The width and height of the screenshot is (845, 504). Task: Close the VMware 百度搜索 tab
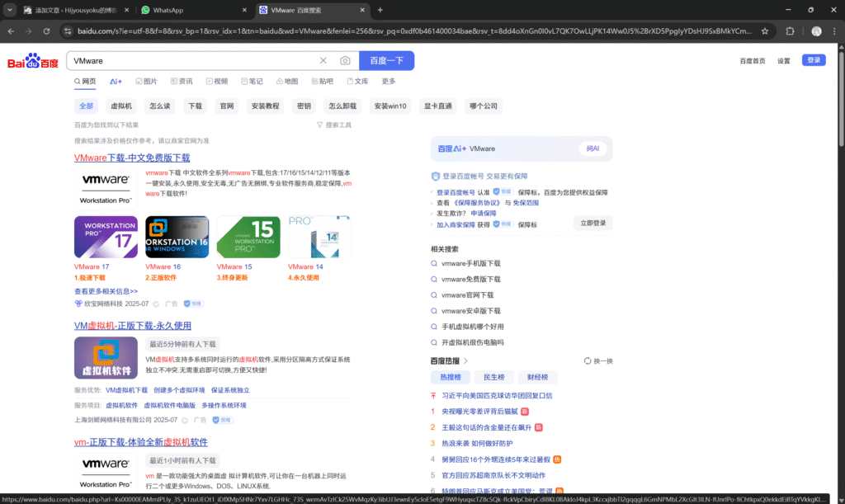(x=362, y=10)
